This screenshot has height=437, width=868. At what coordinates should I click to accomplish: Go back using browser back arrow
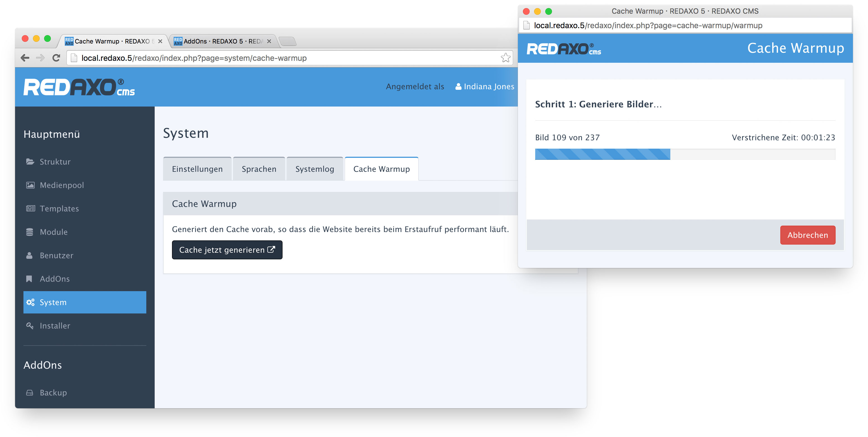coord(25,58)
